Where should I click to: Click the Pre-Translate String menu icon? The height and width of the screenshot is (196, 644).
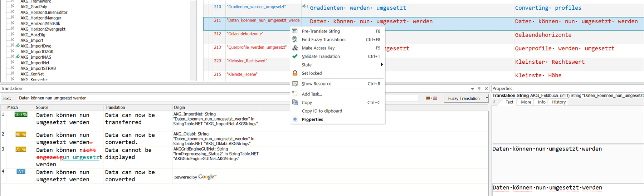(295, 31)
